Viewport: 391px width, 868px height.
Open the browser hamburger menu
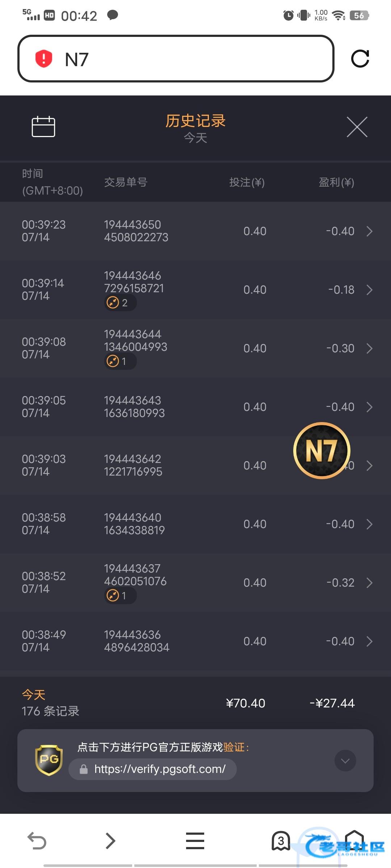(195, 841)
